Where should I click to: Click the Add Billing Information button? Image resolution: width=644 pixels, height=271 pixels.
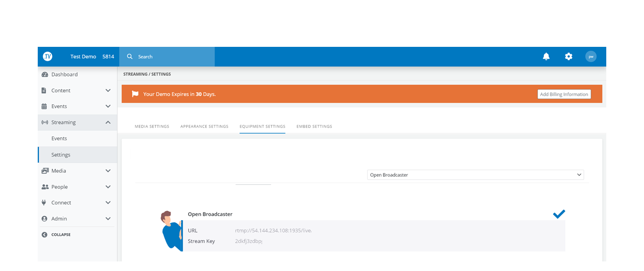[563, 94]
